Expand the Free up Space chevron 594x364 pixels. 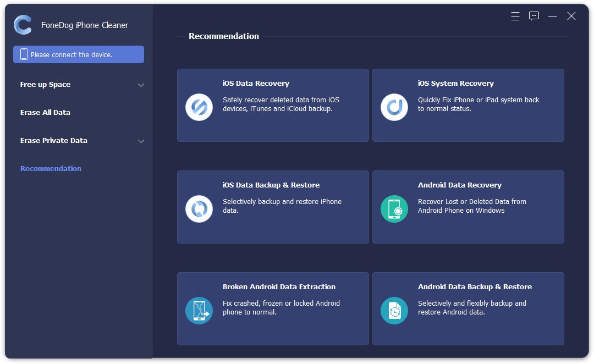[141, 85]
